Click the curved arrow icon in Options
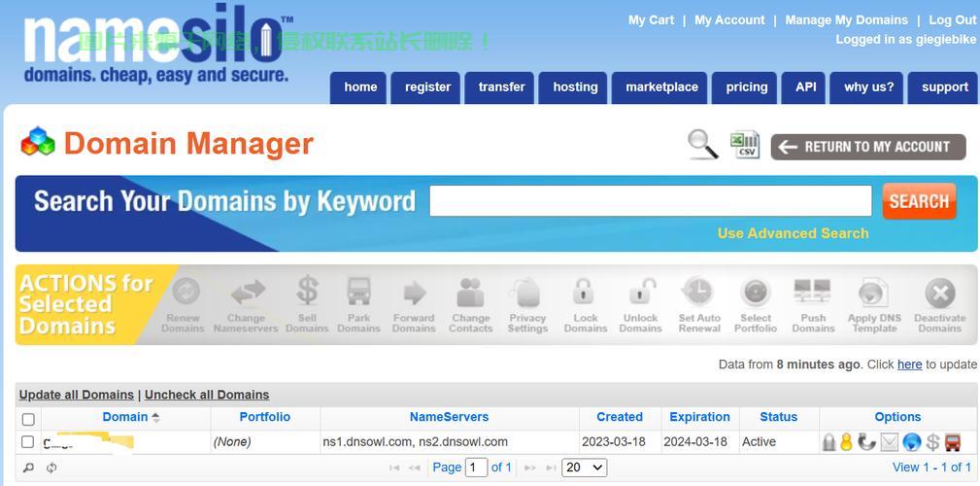Image resolution: width=980 pixels, height=486 pixels. 866,442
